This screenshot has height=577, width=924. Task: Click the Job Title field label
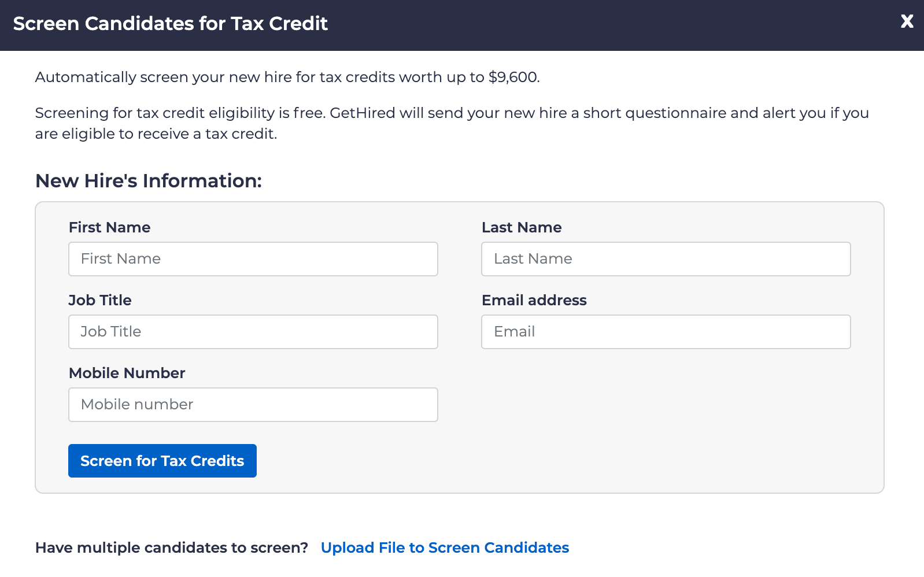[100, 300]
